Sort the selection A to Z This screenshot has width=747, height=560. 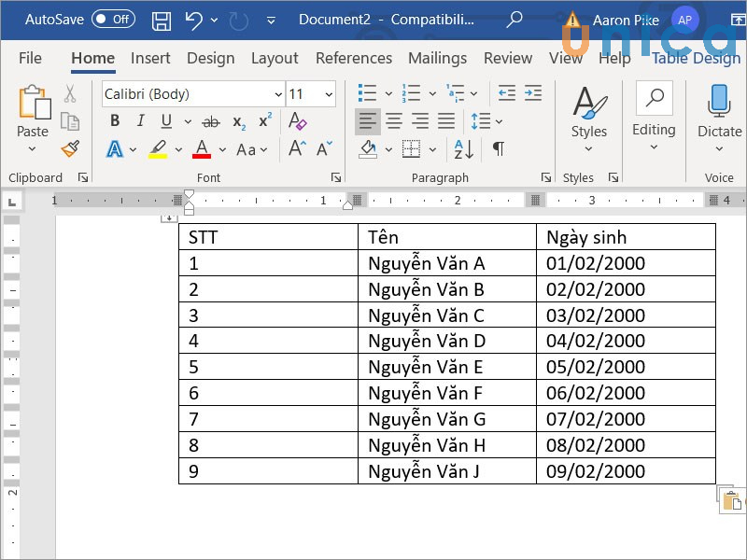(x=463, y=149)
